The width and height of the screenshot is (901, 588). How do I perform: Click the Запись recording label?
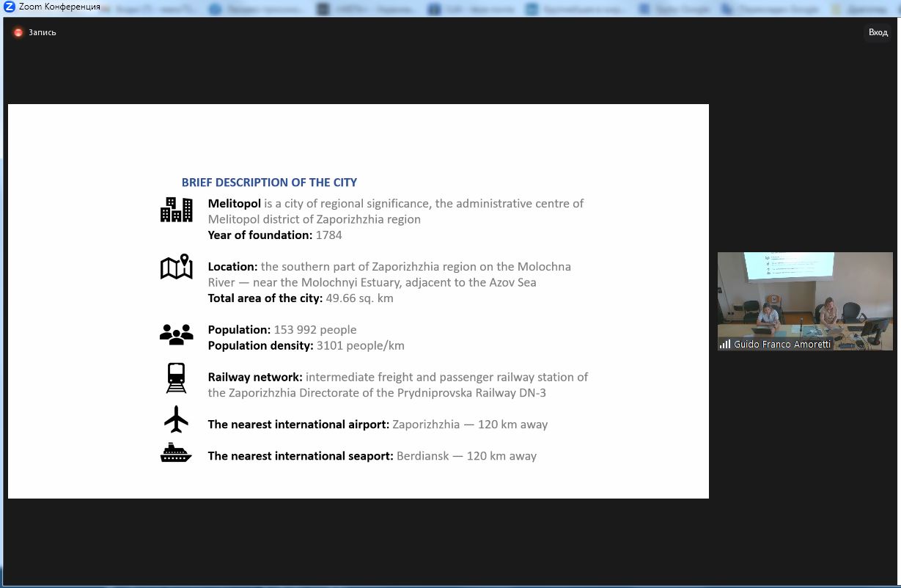pyautogui.click(x=43, y=32)
